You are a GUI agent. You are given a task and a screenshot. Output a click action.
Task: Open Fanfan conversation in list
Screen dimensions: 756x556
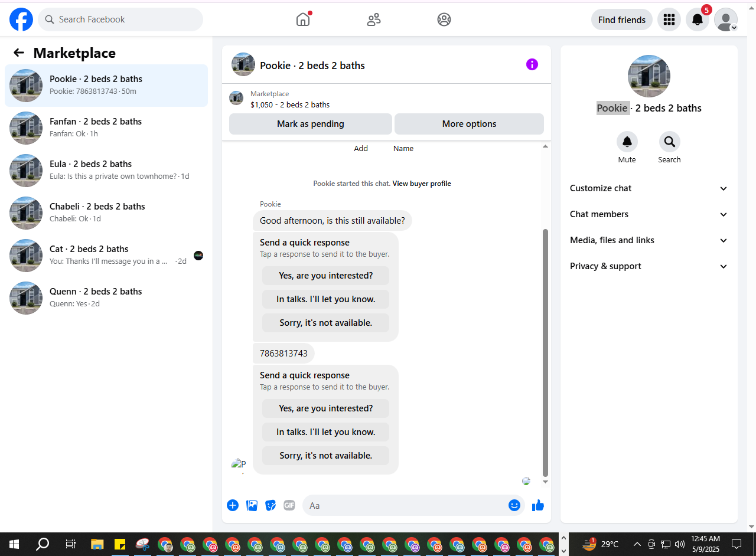click(x=106, y=128)
